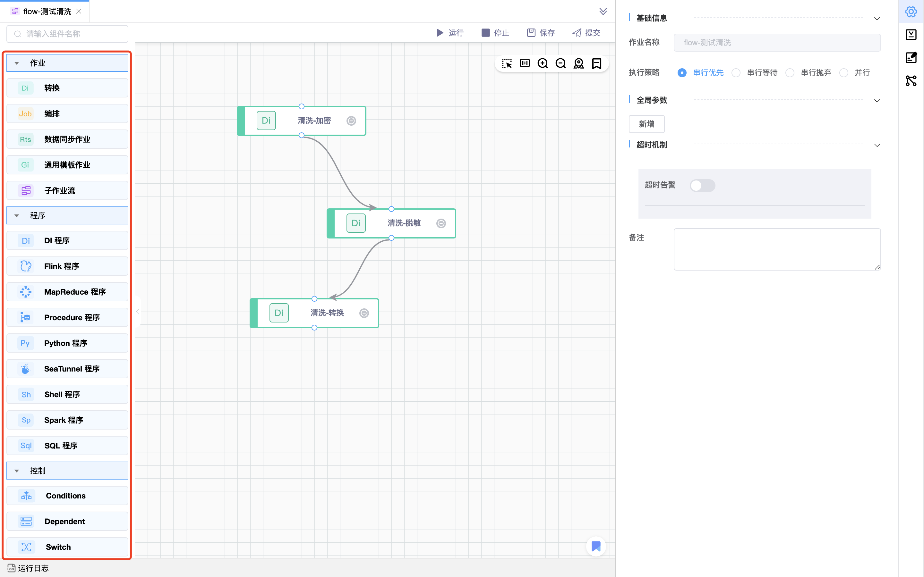This screenshot has height=577, width=924.
Task: Select the 并行 execution strategy
Action: (844, 72)
